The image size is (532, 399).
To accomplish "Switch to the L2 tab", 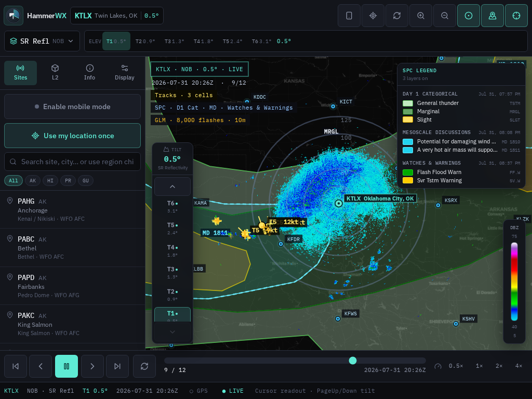I will pyautogui.click(x=55, y=73).
